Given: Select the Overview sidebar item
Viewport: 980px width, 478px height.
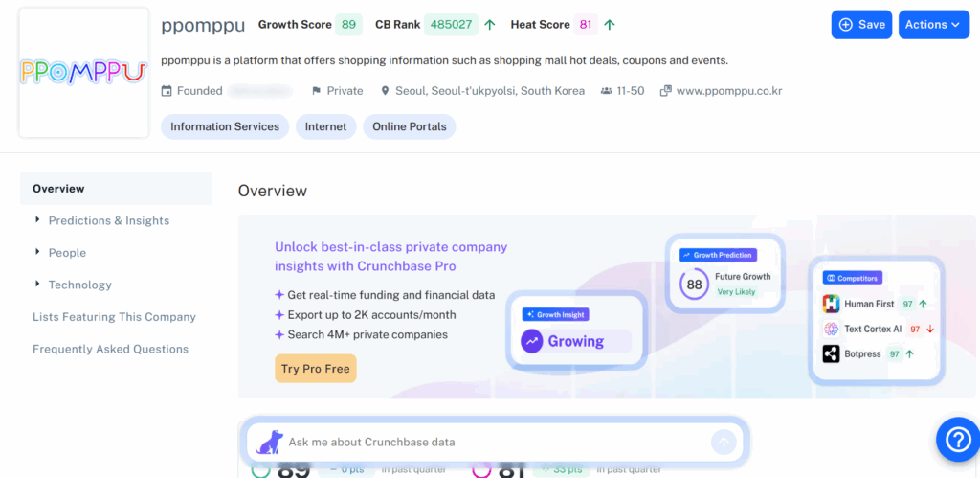Looking at the screenshot, I should [x=58, y=189].
